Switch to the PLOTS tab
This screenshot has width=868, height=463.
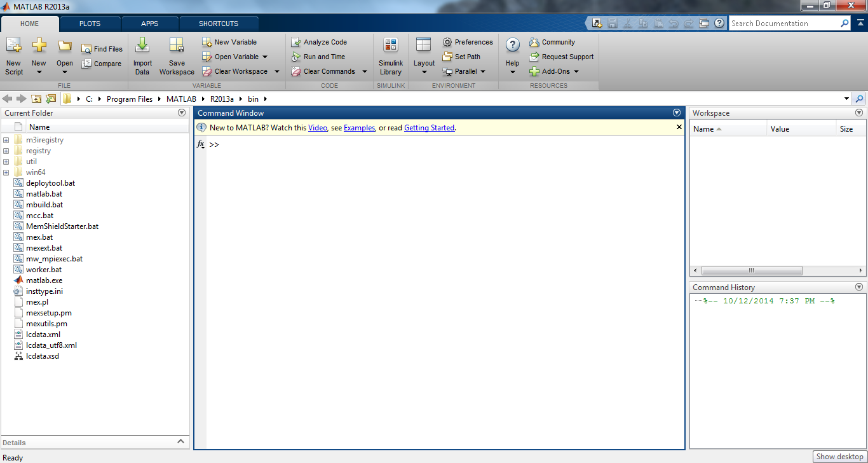click(90, 24)
